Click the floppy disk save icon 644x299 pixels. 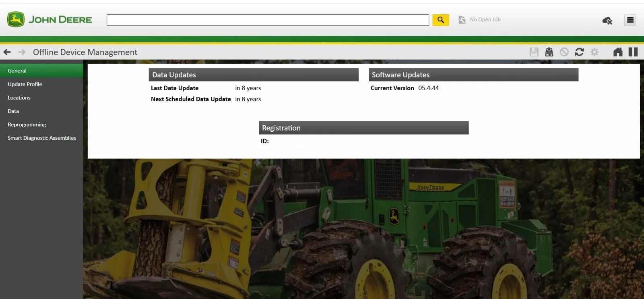pyautogui.click(x=534, y=52)
